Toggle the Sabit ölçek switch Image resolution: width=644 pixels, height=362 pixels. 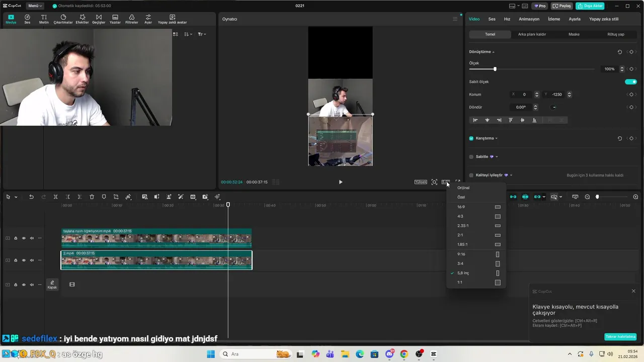(630, 81)
